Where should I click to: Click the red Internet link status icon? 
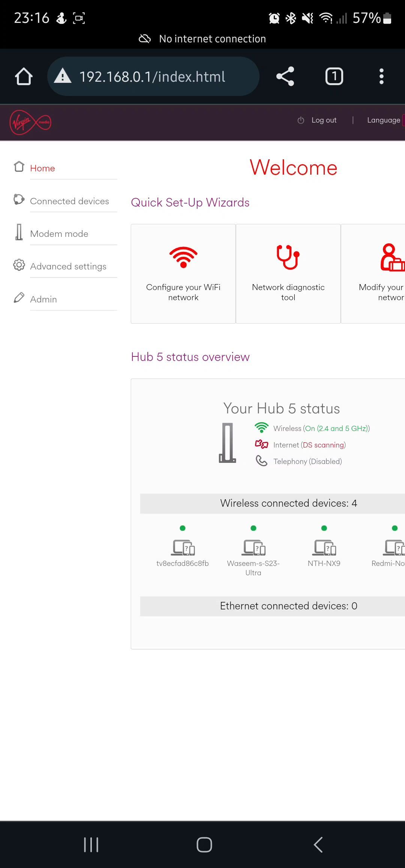pyautogui.click(x=261, y=444)
